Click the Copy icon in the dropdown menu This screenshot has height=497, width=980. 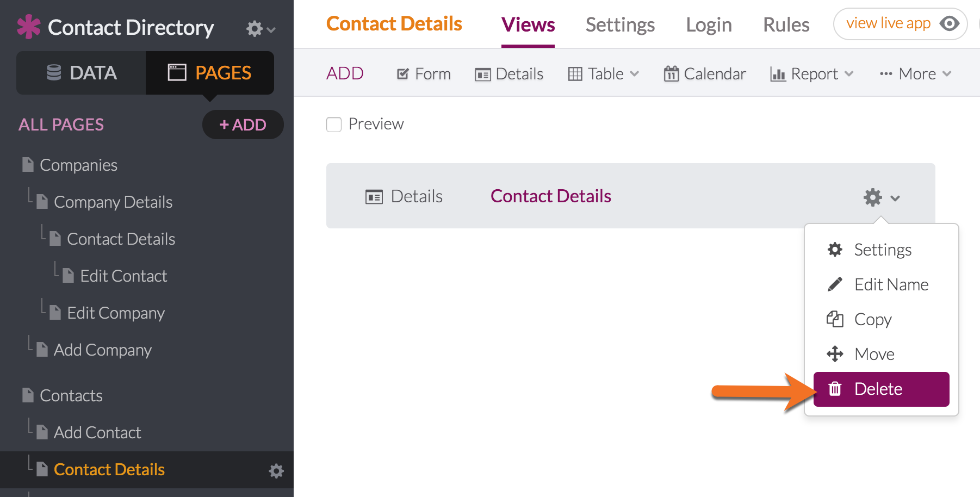(835, 319)
